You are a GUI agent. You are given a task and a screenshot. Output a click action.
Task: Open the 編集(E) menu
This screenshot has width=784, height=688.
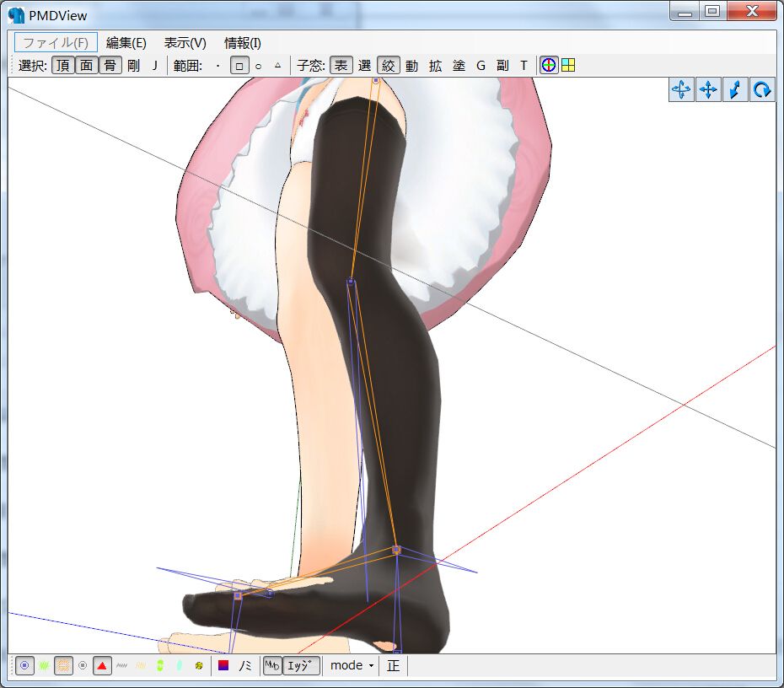(x=126, y=43)
